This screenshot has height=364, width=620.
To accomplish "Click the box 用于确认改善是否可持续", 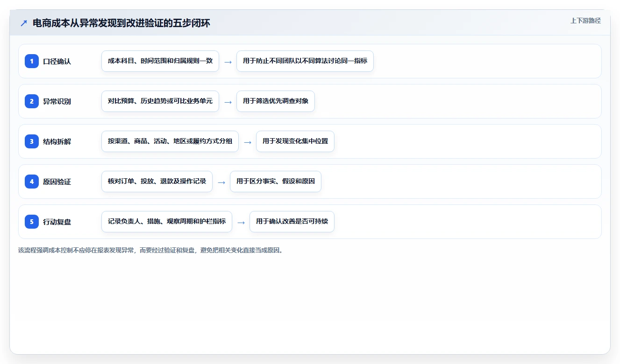I will [x=292, y=222].
